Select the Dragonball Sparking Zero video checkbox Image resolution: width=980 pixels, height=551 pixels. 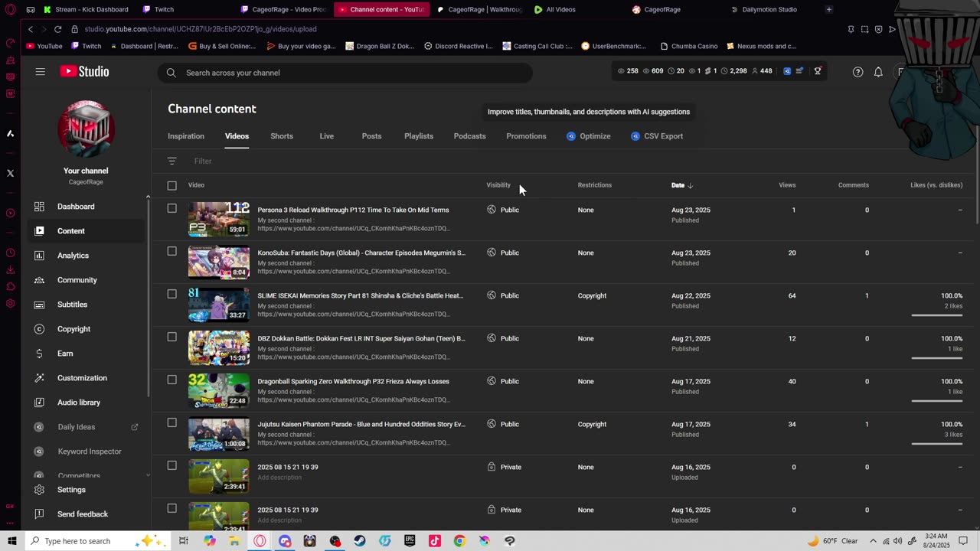[x=171, y=380]
